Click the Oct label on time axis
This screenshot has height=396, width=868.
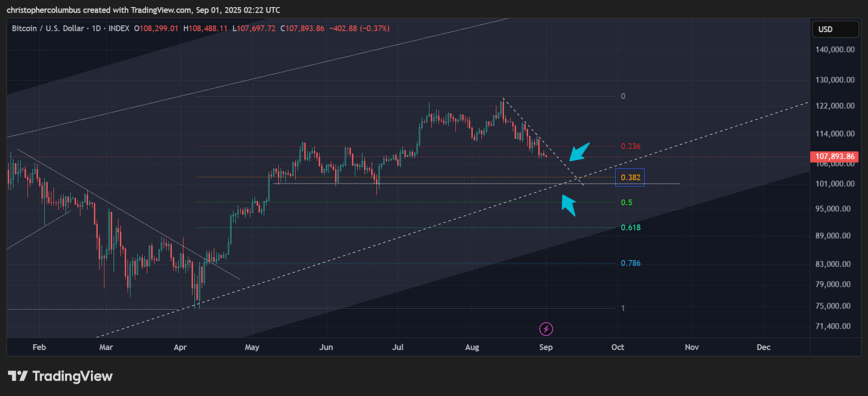tap(618, 347)
